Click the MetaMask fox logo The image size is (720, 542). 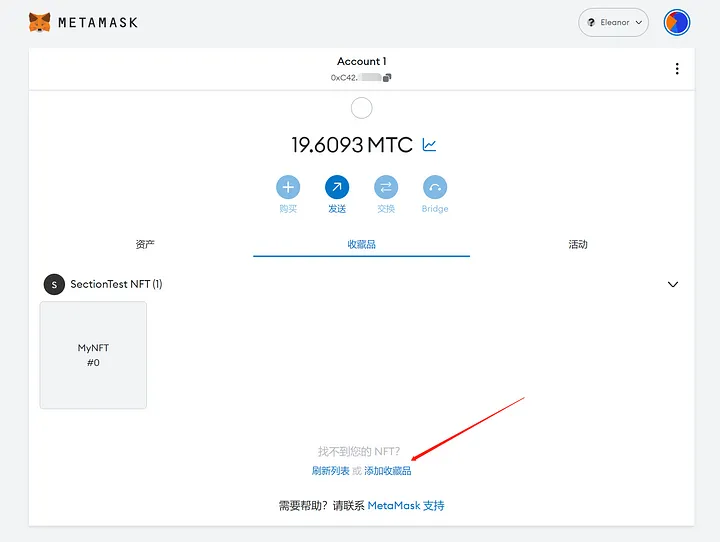[x=39, y=23]
